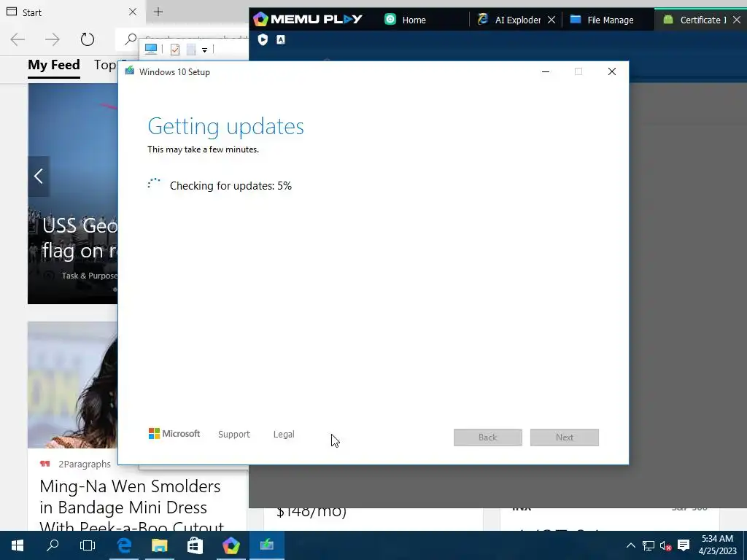Close the AI Explorer tab in MEmu
This screenshot has height=560, width=747.
tap(551, 20)
